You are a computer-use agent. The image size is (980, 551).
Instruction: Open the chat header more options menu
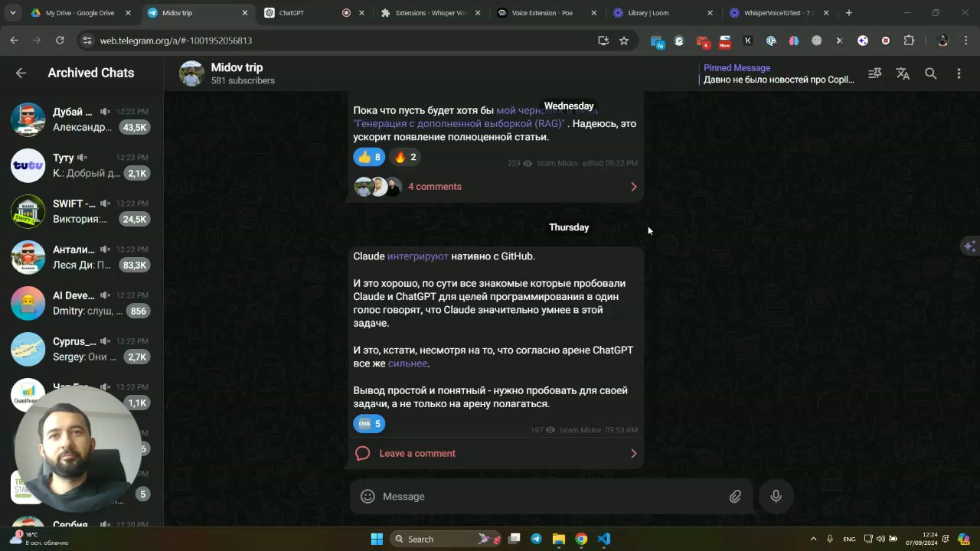[x=959, y=73]
